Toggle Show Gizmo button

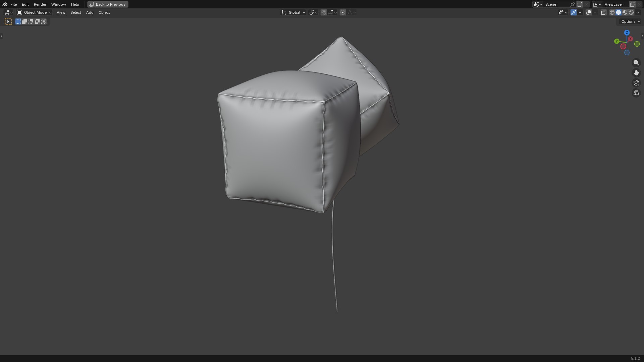tap(574, 12)
